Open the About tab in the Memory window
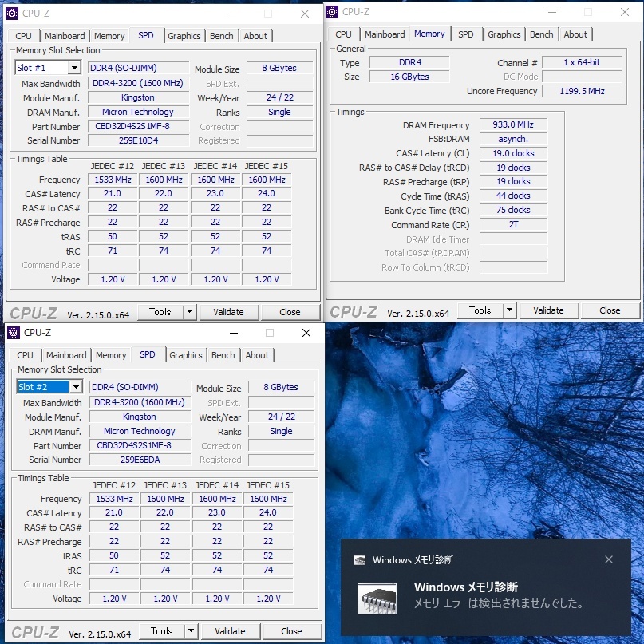This screenshot has width=644, height=644. point(576,34)
